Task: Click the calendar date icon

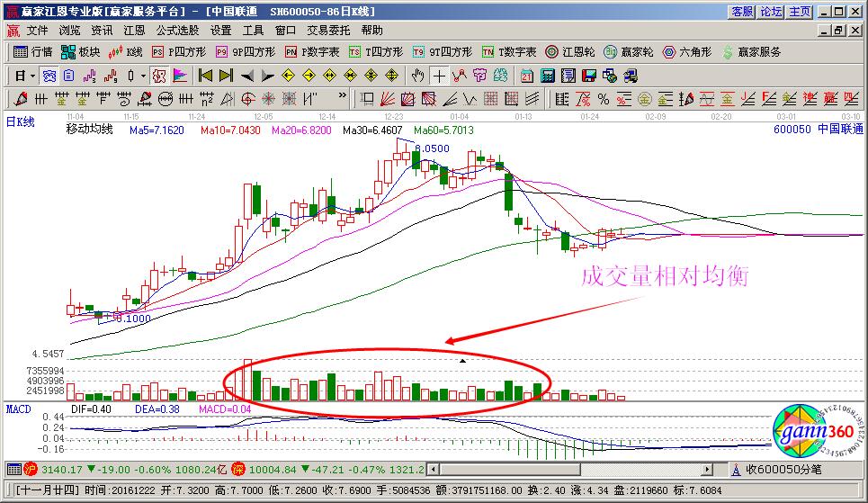Action: (525, 76)
